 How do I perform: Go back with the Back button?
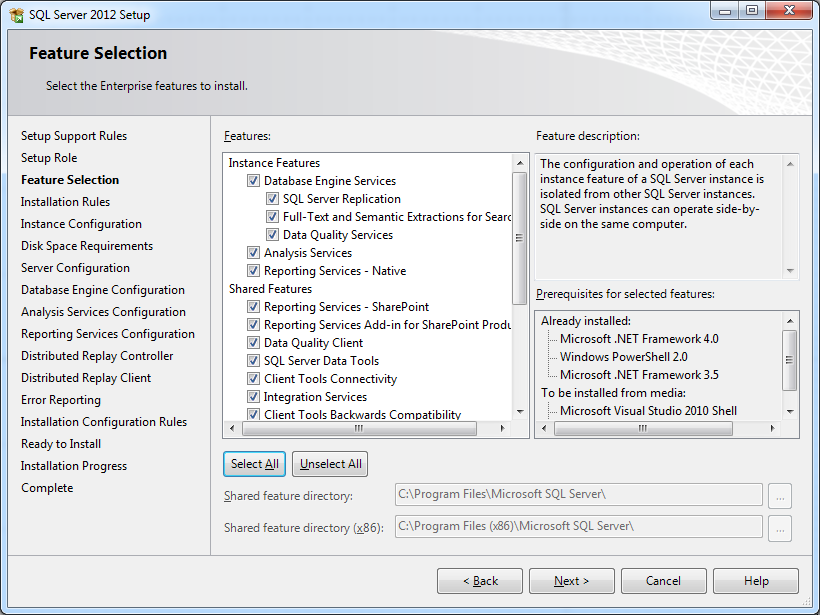click(480, 581)
